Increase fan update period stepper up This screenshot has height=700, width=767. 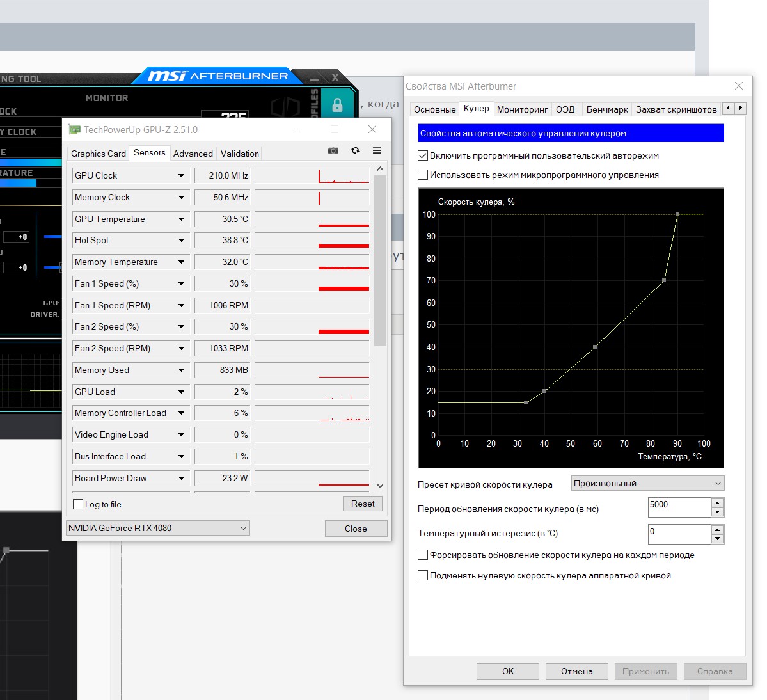(717, 502)
